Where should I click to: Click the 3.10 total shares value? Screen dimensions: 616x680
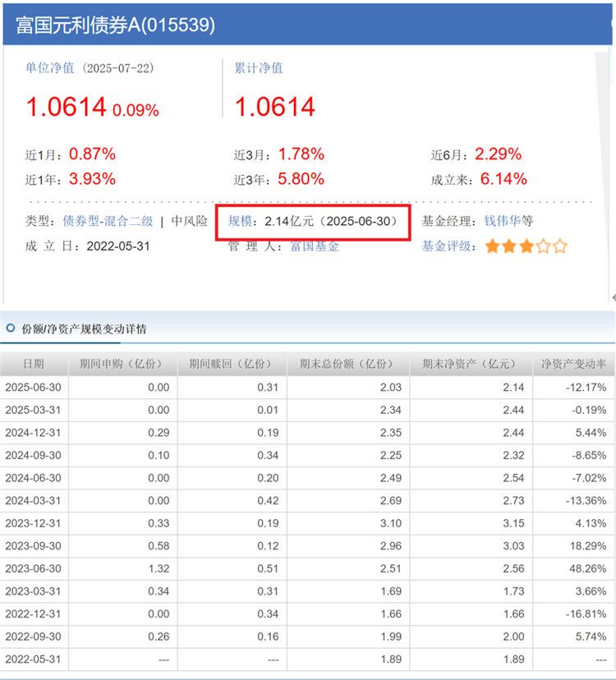click(391, 523)
